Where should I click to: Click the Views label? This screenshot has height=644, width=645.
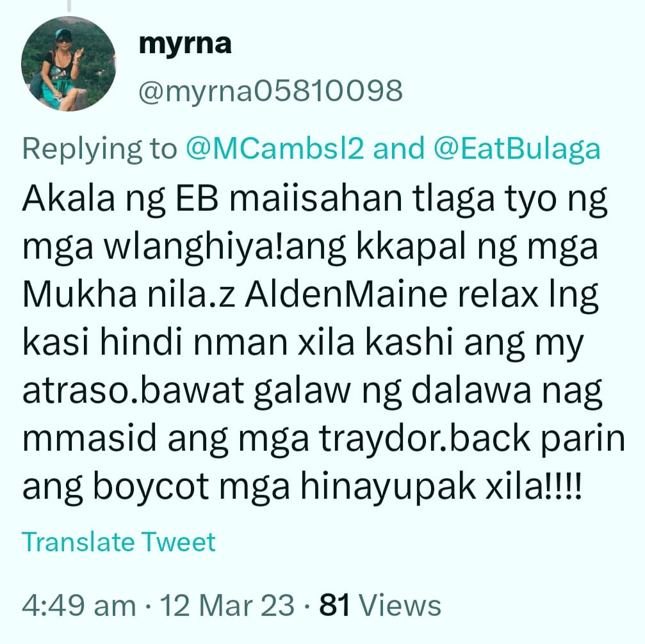400,606
